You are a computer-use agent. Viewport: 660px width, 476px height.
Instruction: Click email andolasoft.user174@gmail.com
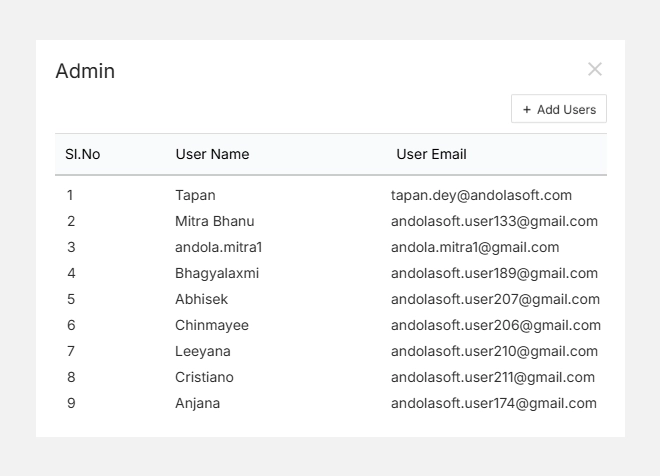(493, 403)
